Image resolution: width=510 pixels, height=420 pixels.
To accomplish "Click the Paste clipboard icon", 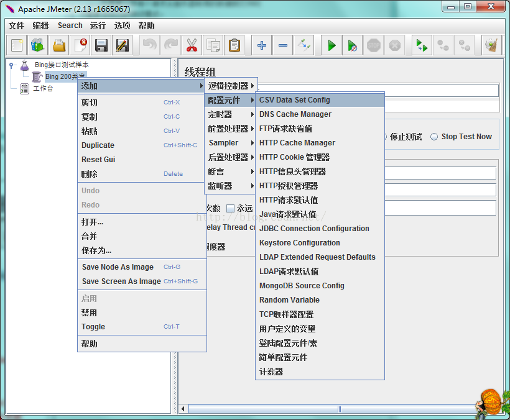I will 234,45.
